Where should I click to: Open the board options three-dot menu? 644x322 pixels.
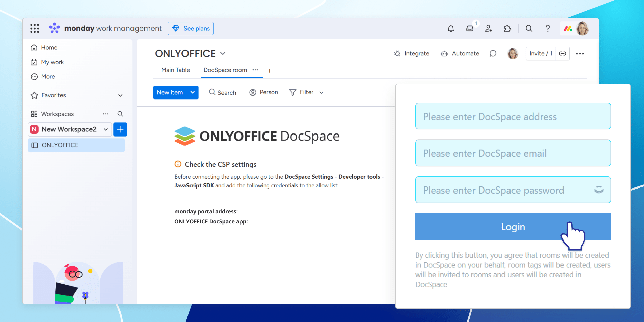(580, 54)
